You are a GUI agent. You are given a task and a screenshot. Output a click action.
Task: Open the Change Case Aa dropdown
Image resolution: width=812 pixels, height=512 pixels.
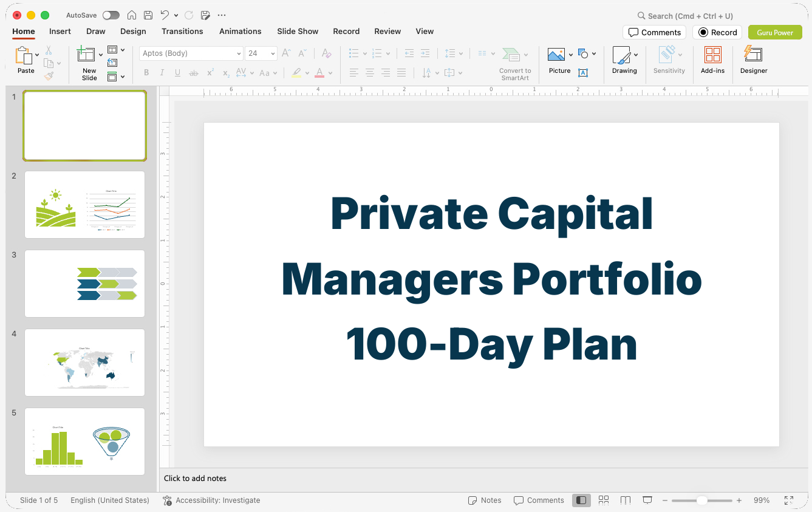268,73
